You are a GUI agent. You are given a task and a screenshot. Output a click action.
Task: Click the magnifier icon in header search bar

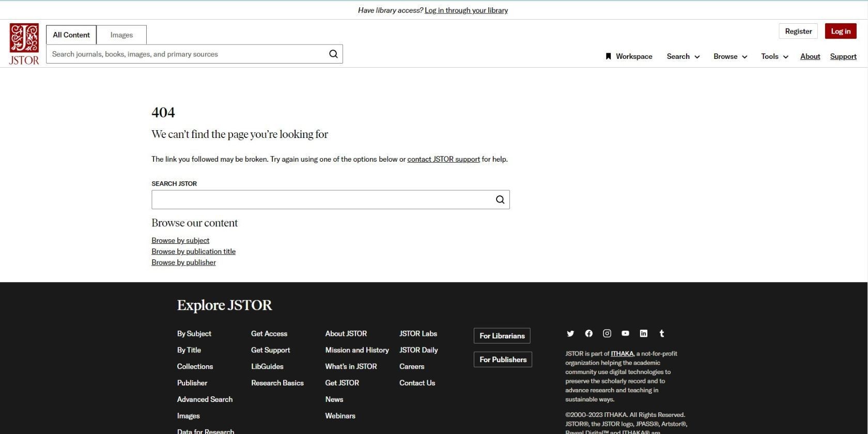point(333,54)
